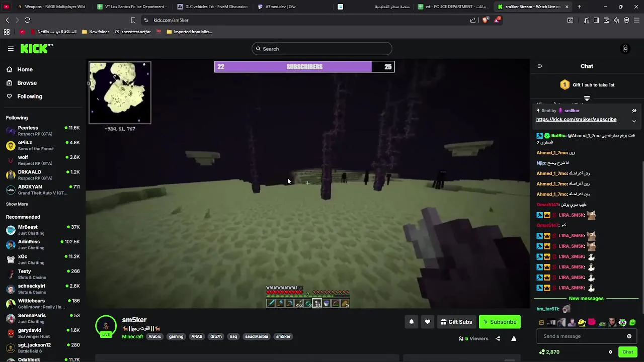Open sm5ker channel avatar
The height and width of the screenshot is (362, 644).
106,326
